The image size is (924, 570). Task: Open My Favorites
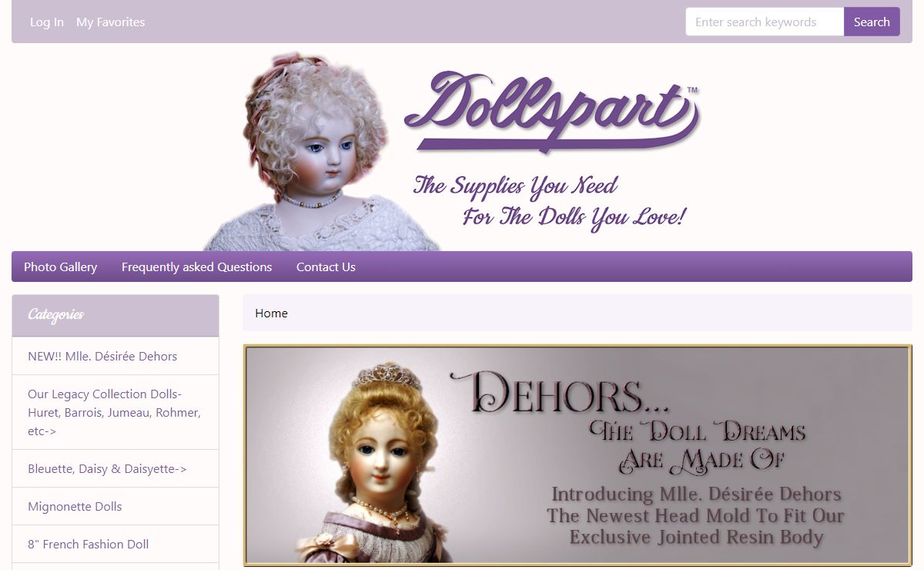tap(110, 22)
